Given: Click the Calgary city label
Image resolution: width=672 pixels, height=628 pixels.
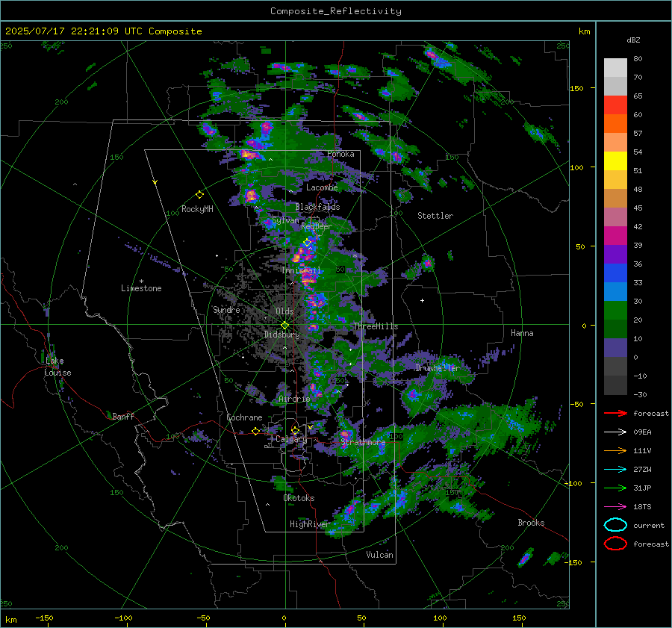Looking at the screenshot, I should pyautogui.click(x=291, y=439).
